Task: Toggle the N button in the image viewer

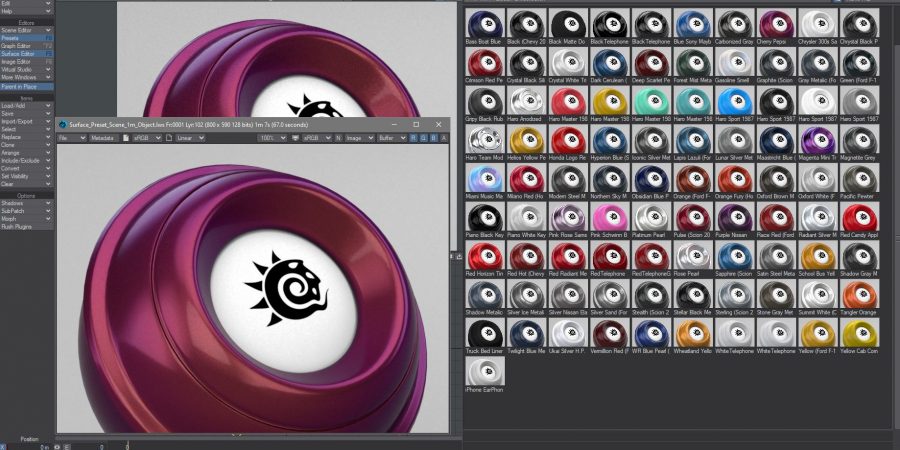Action: 339,137
